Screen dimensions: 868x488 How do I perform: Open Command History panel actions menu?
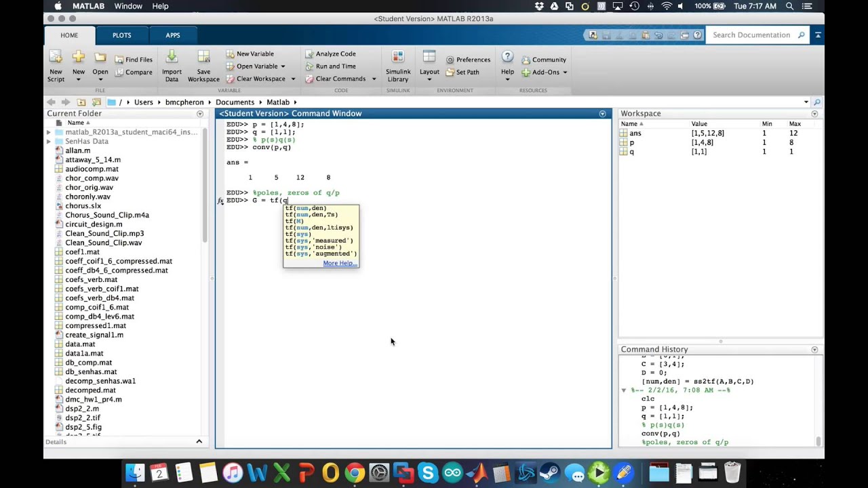814,350
